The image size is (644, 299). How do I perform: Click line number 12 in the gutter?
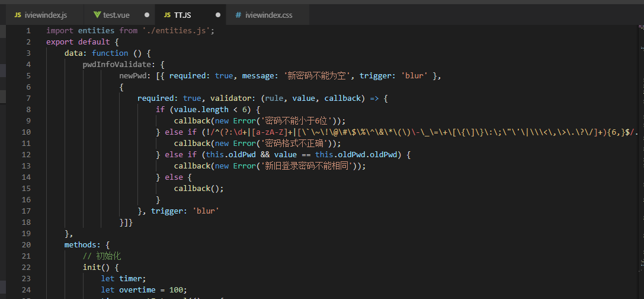click(26, 155)
